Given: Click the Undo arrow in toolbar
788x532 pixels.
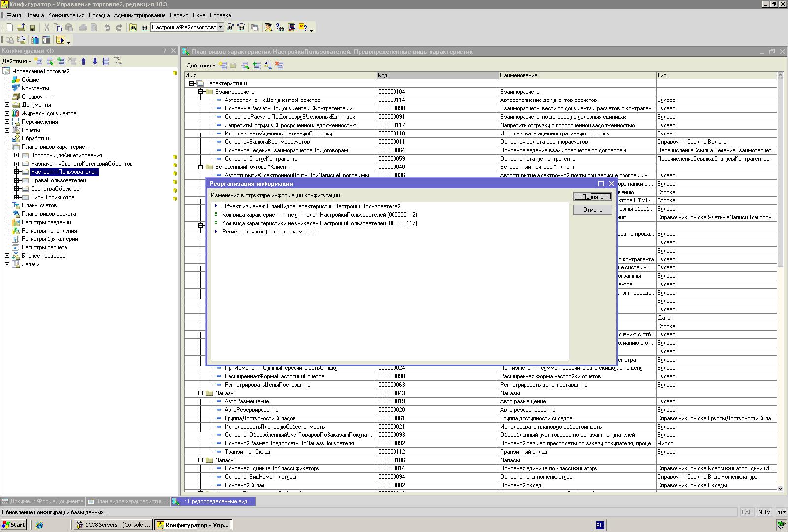Looking at the screenshot, I should coord(107,28).
